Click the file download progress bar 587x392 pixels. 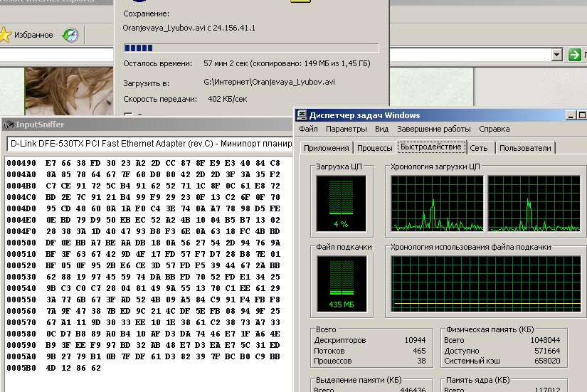tap(251, 48)
